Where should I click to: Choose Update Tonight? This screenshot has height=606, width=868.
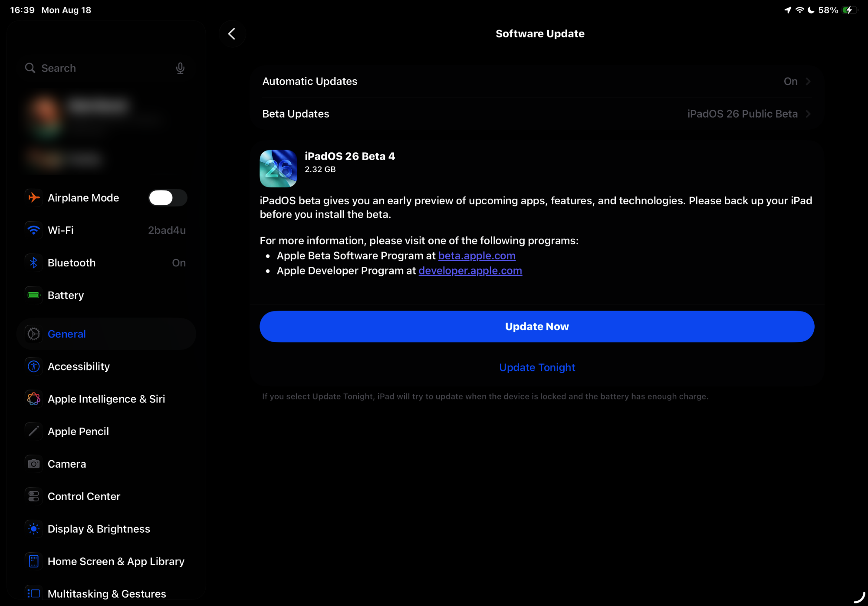pyautogui.click(x=537, y=367)
